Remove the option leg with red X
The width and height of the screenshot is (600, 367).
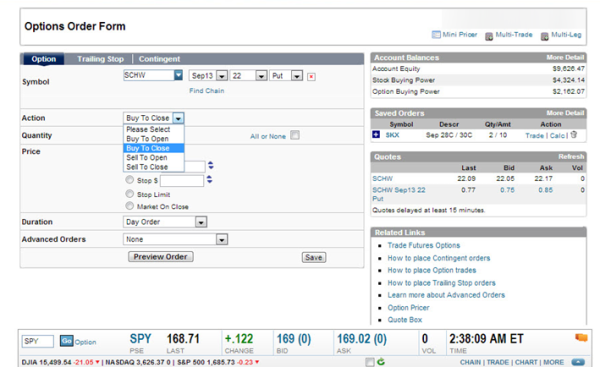pyautogui.click(x=311, y=77)
